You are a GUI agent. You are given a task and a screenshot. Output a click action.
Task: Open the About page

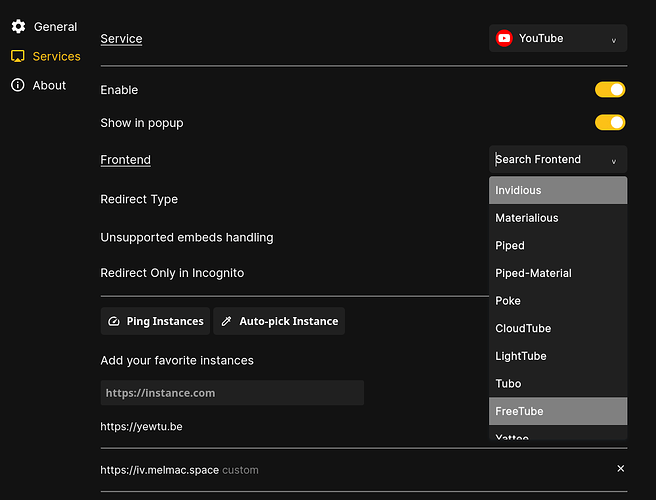pos(38,85)
